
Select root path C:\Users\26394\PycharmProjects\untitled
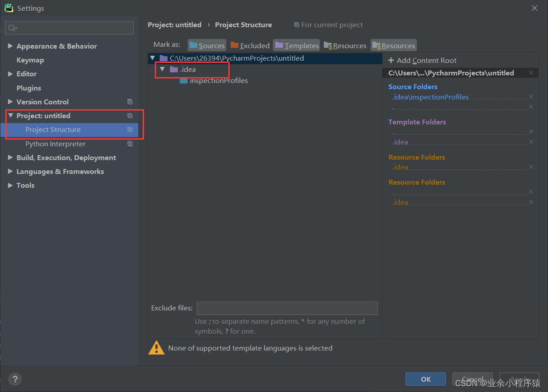click(x=237, y=58)
